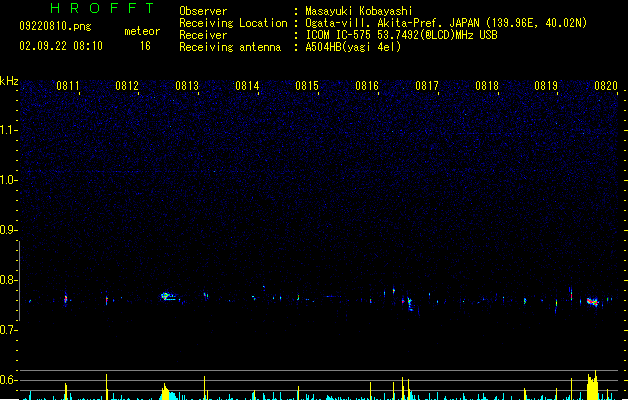
Task: Select the file name 09220810.png
Action: (x=55, y=26)
